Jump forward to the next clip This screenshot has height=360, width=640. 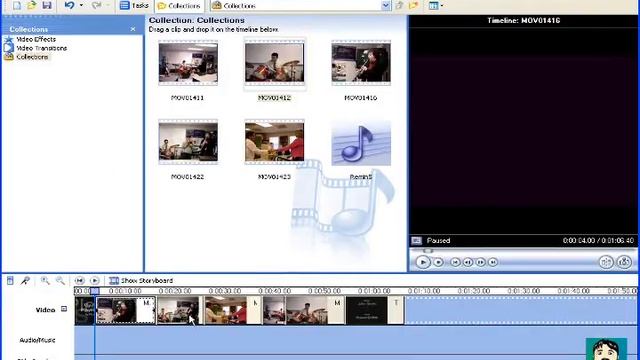[x=493, y=262]
